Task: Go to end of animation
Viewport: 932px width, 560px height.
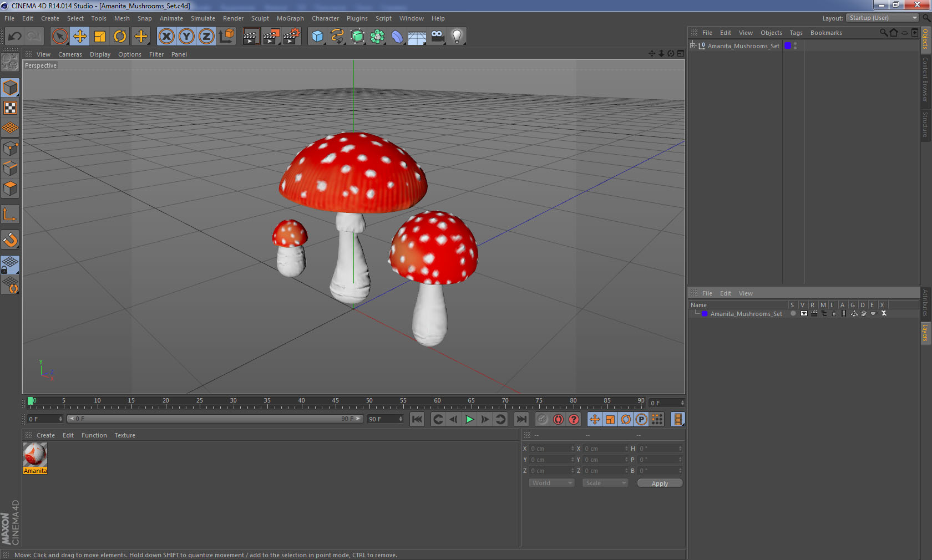Action: click(521, 419)
